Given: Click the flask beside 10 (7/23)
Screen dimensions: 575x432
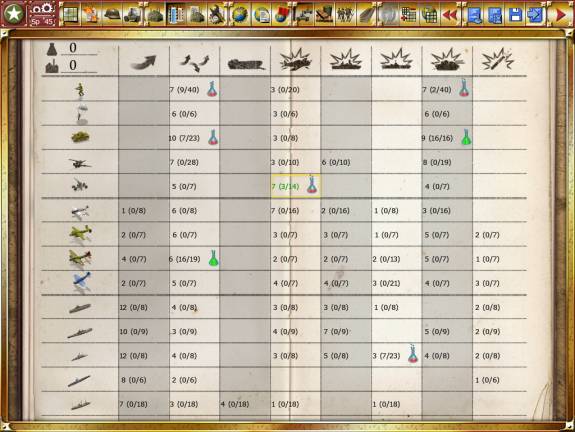Looking at the screenshot, I should [x=213, y=137].
